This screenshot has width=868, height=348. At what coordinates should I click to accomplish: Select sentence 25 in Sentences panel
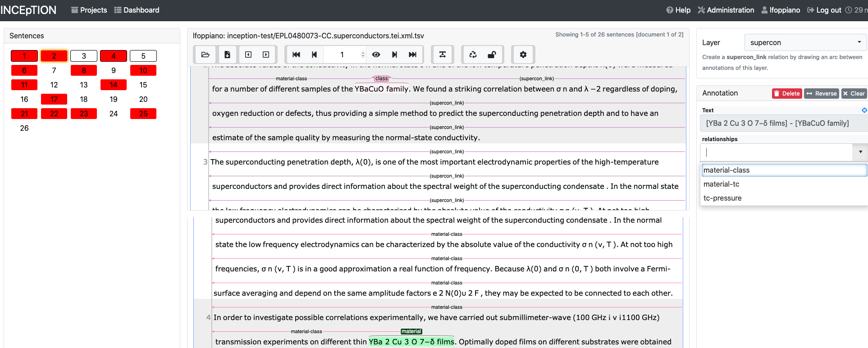(x=143, y=114)
